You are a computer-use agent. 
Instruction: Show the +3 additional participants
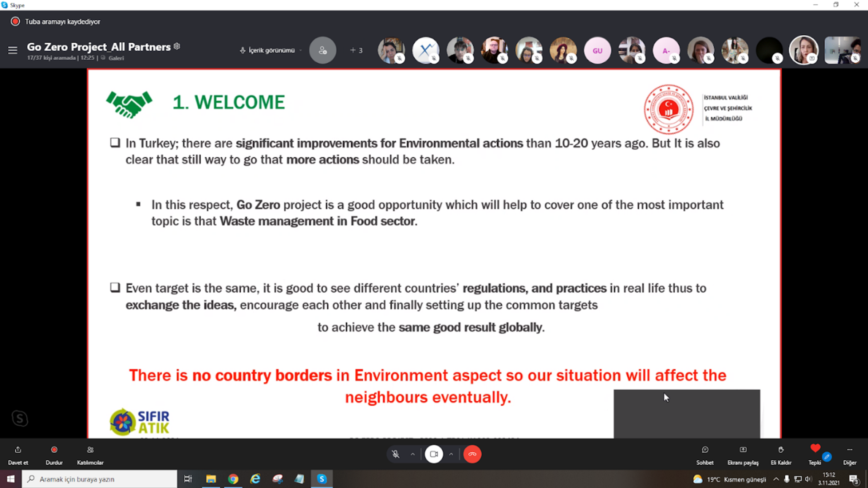(x=356, y=50)
